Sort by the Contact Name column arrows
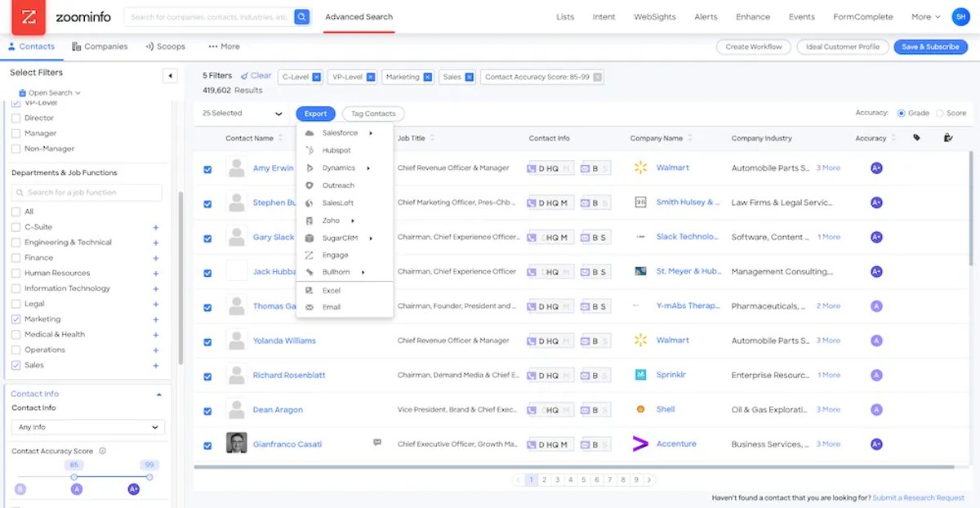This screenshot has width=980, height=508. click(x=282, y=138)
